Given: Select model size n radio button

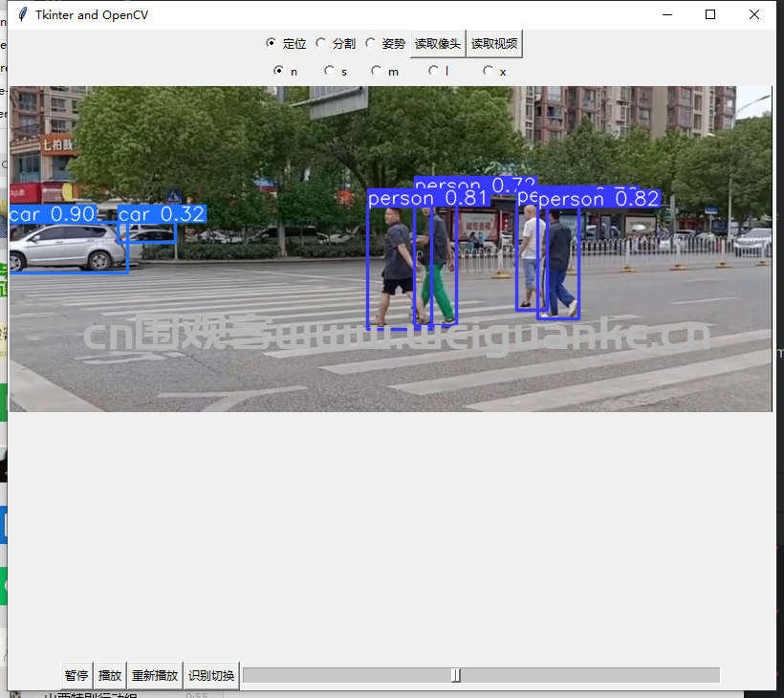Looking at the screenshot, I should (279, 71).
